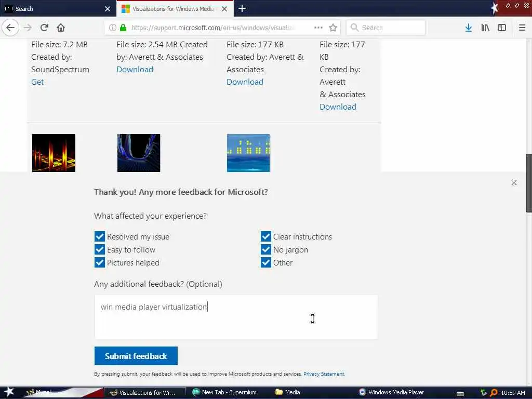Download visualization under Created by: Averett & Associates
Image resolution: width=532 pixels, height=399 pixels.
pyautogui.click(x=245, y=82)
